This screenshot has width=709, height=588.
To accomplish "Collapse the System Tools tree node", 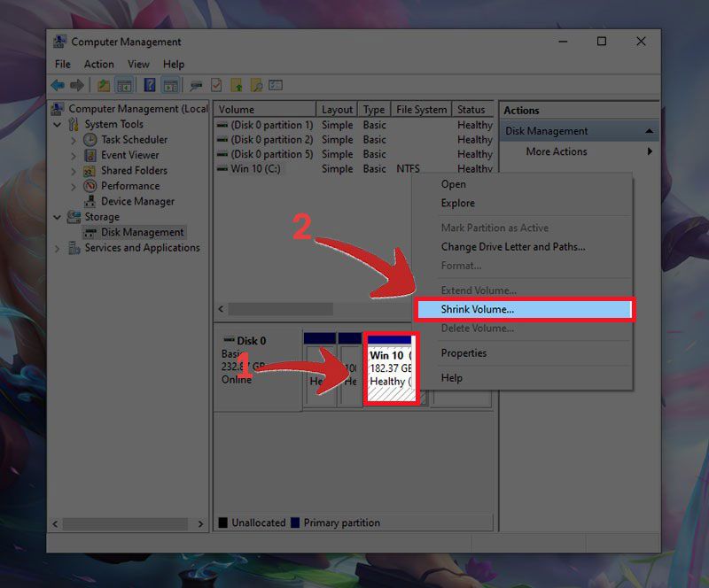I will (58, 124).
